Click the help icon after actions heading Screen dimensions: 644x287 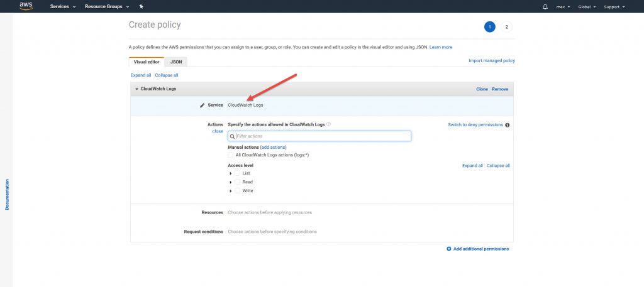(328, 124)
